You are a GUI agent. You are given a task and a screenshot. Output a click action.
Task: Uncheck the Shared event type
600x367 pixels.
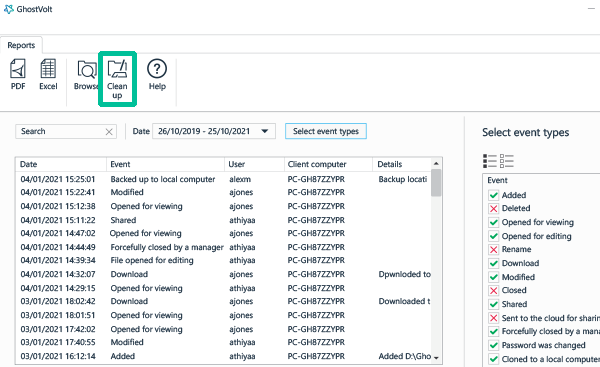pyautogui.click(x=493, y=304)
